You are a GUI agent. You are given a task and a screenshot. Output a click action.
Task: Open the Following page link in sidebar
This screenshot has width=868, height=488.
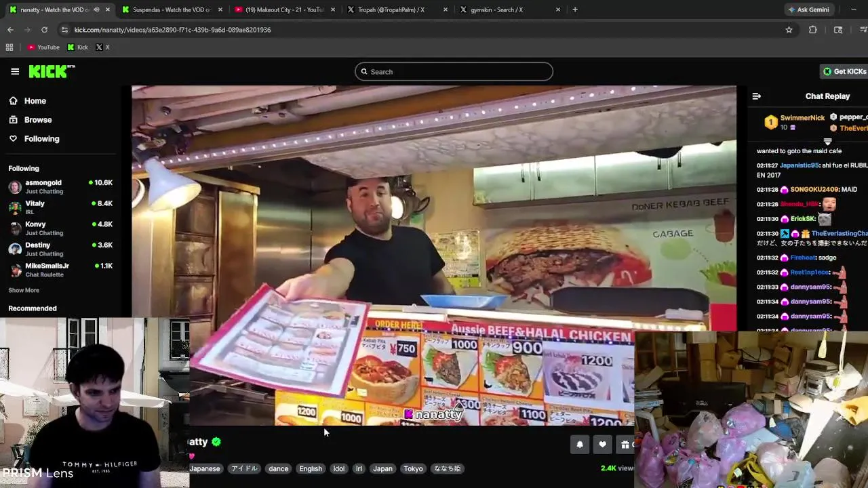(x=42, y=139)
